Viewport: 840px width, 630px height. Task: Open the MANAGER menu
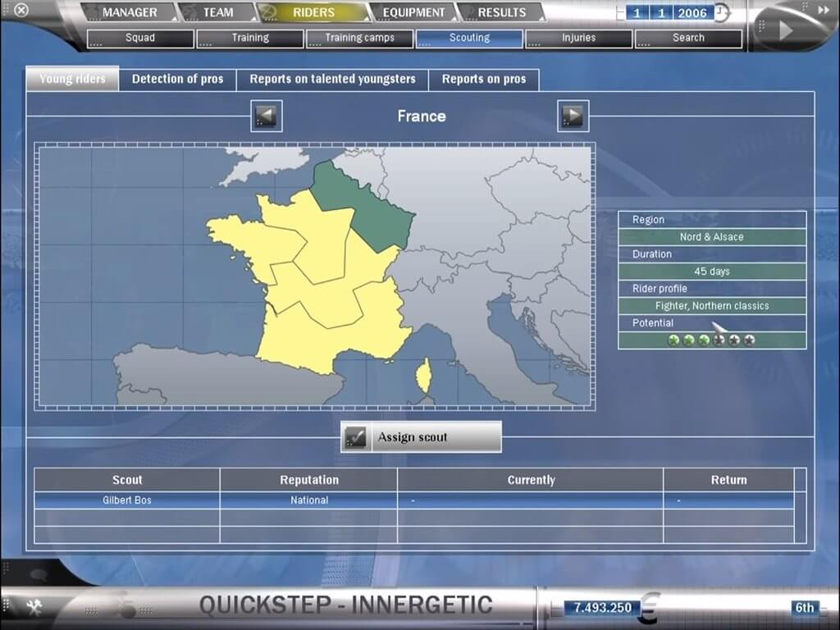click(130, 12)
